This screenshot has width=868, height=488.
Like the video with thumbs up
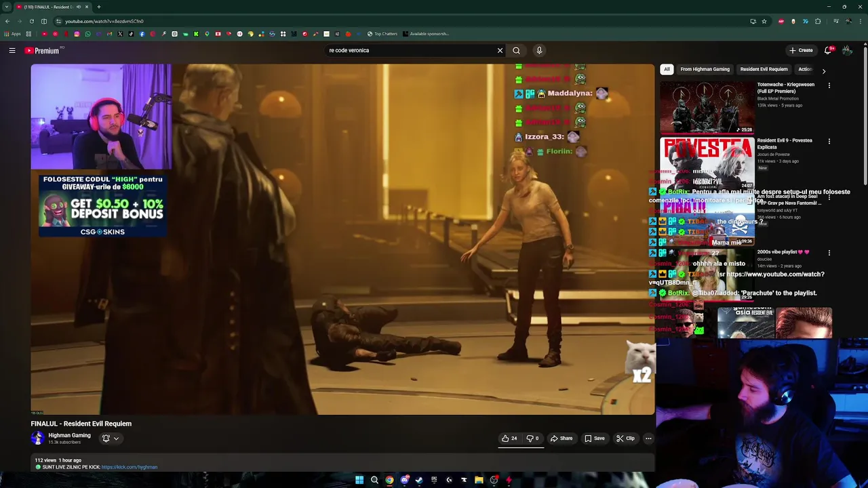tap(509, 439)
